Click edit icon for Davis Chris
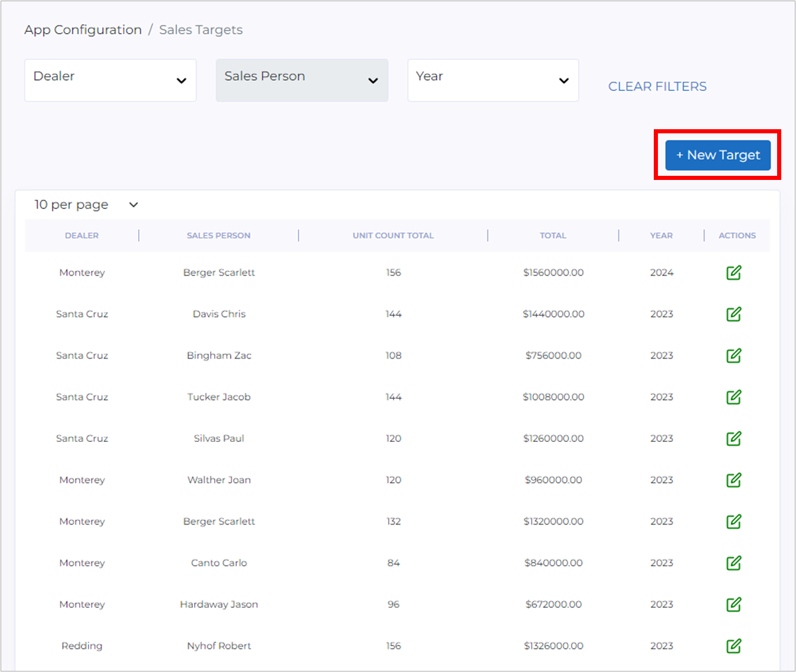The width and height of the screenshot is (796, 672). [x=733, y=314]
